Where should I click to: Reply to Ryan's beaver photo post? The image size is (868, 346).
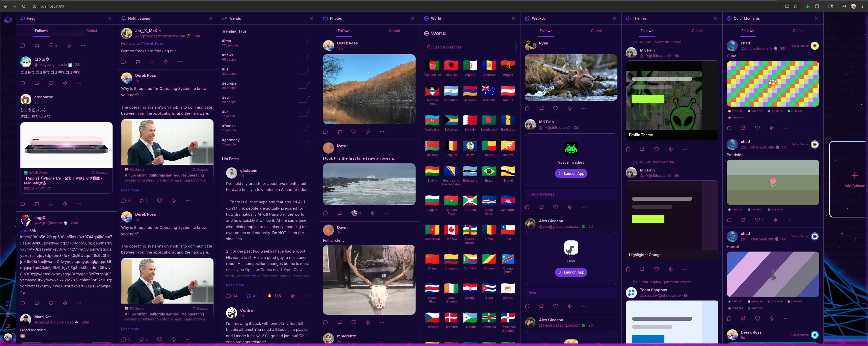(x=527, y=109)
